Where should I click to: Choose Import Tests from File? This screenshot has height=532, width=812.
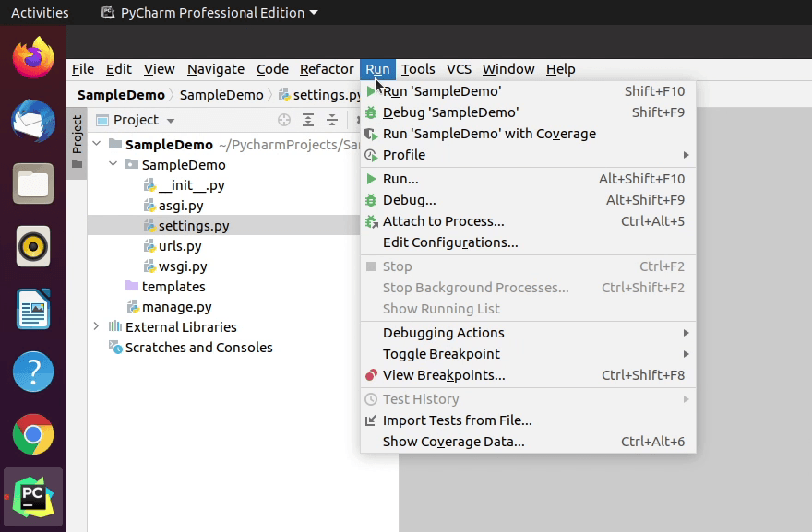pyautogui.click(x=457, y=420)
